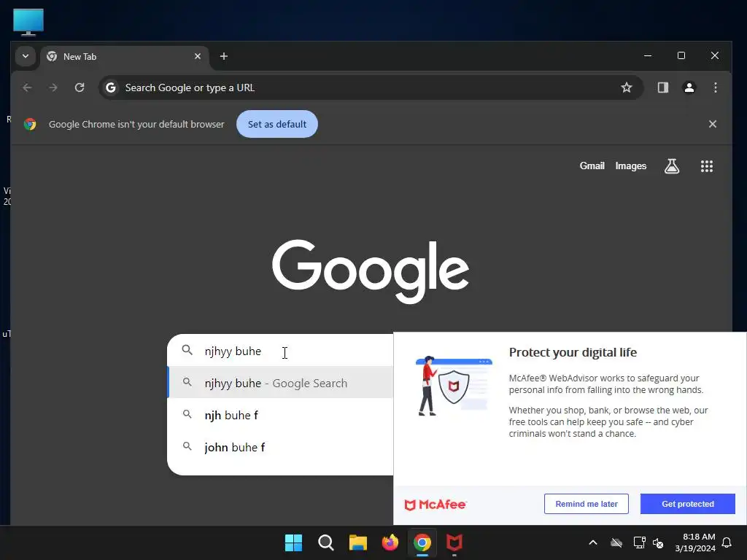Click the Chrome taskbar icon

tap(422, 542)
